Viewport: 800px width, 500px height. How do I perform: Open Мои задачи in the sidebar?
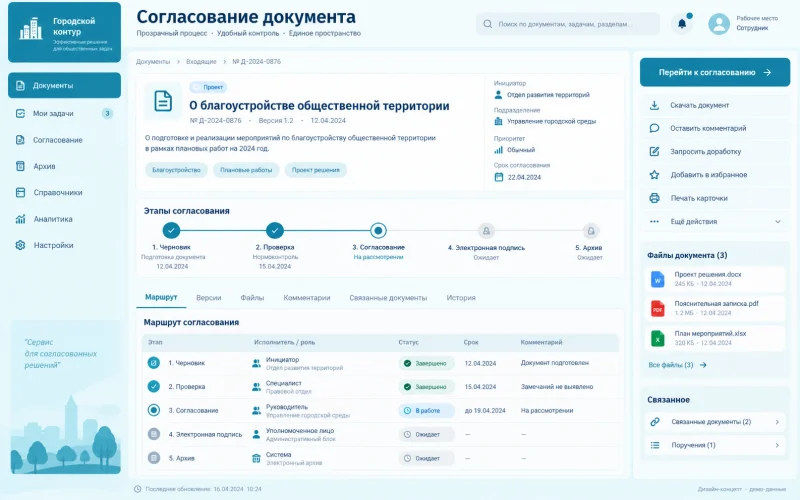[64, 113]
